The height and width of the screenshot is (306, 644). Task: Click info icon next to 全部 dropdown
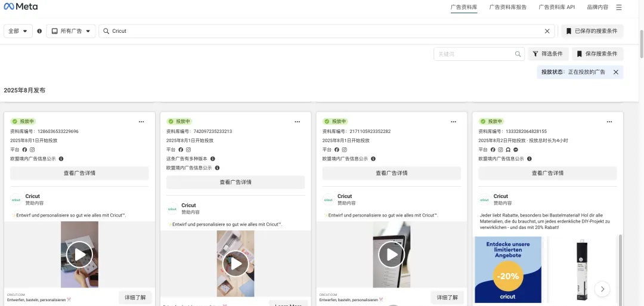click(x=39, y=31)
